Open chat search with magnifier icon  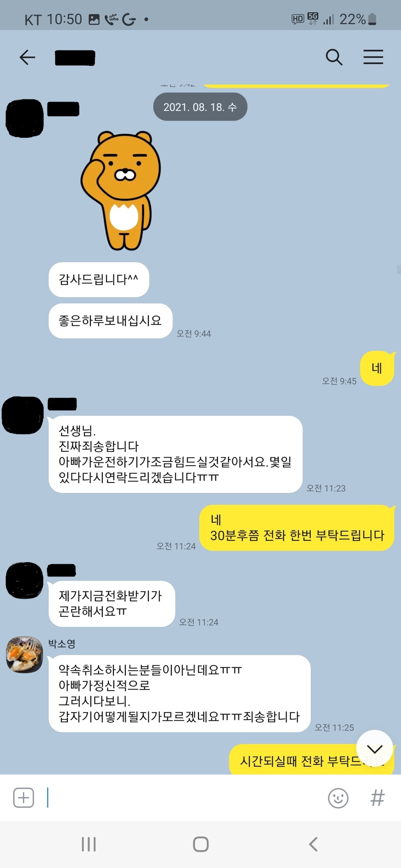(334, 57)
